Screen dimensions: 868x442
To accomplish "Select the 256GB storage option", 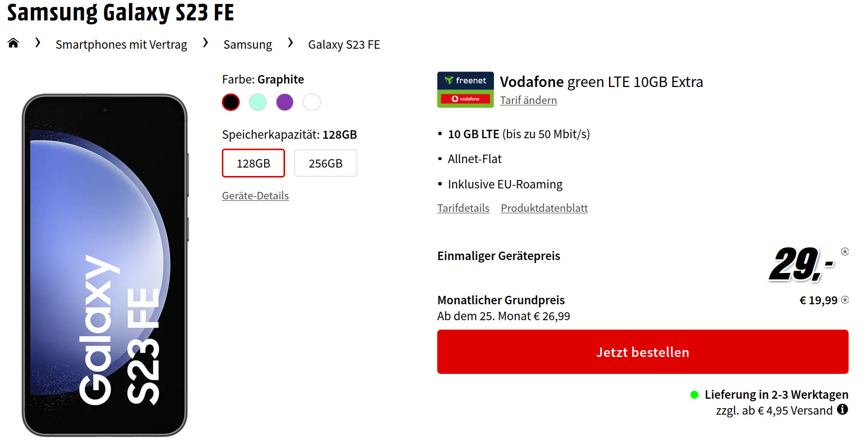I will point(325,163).
